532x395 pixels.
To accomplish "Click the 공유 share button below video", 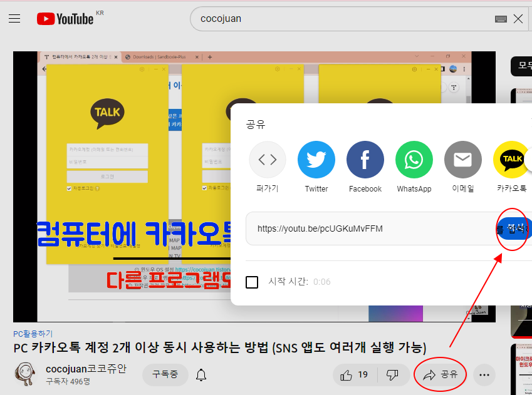I will [441, 374].
